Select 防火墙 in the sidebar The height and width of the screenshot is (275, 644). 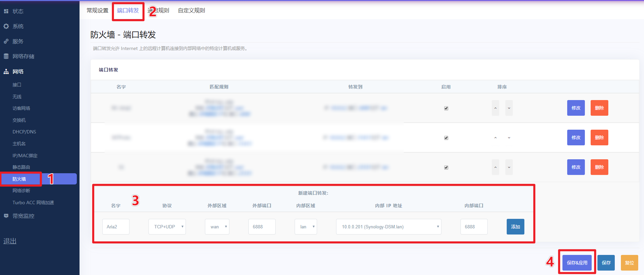click(x=38, y=179)
